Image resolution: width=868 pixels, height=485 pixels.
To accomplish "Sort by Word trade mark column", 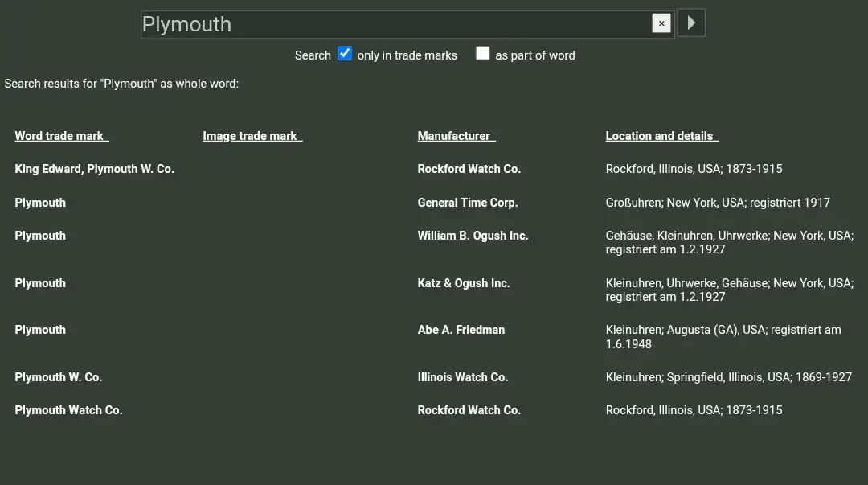I will [61, 136].
